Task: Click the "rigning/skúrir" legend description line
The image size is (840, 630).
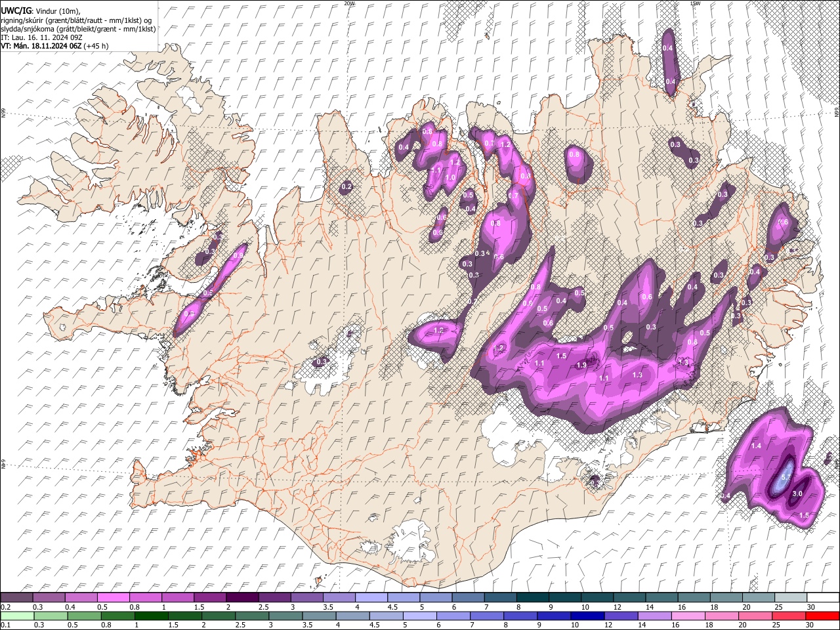Action: 76,20
